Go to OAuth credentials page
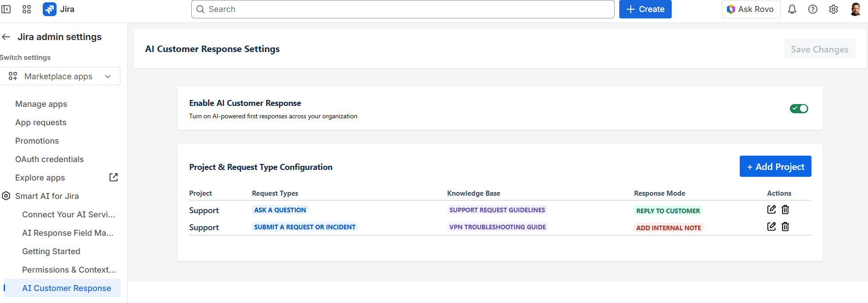Image resolution: width=868 pixels, height=303 pixels. 49,159
